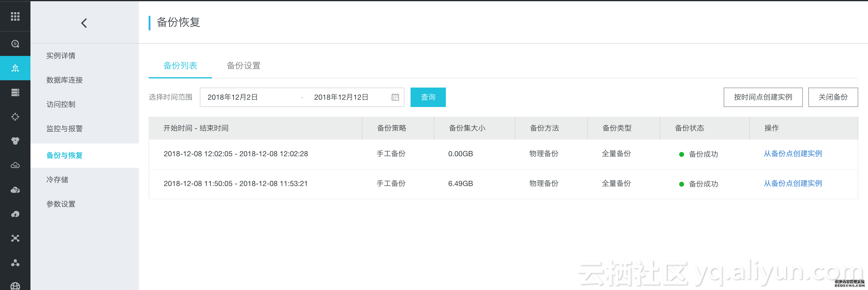Image resolution: width=868 pixels, height=290 pixels.
Task: Click the globe icon at sidebar bottom
Action: click(15, 286)
